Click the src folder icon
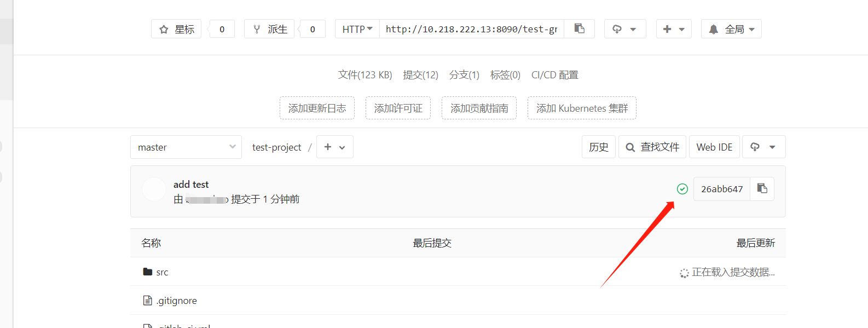 [147, 272]
